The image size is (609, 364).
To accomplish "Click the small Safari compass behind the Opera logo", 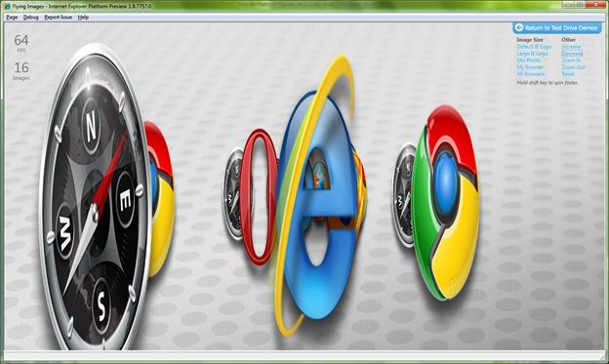I will 232,194.
